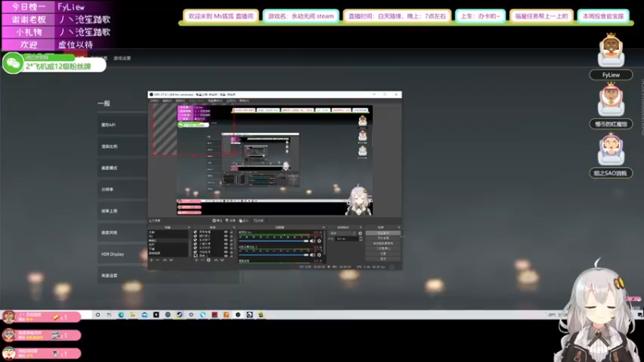Open third menu in OBS menu bar

180,101
